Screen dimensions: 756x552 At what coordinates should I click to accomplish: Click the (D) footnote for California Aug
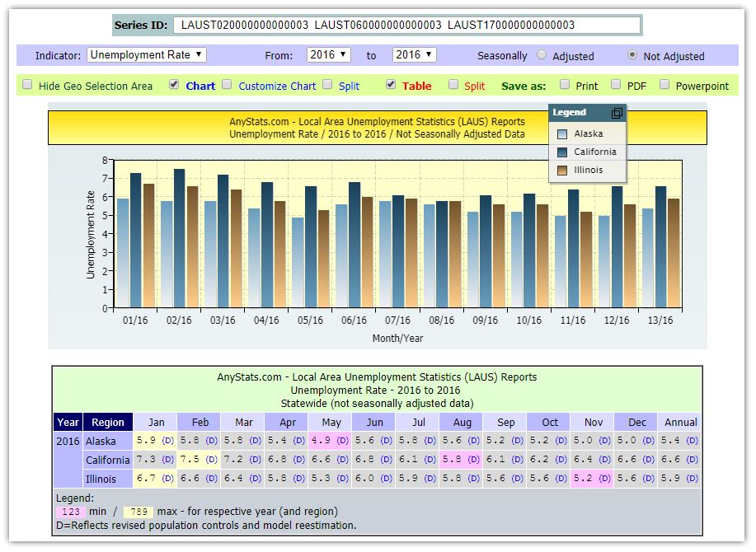474,460
